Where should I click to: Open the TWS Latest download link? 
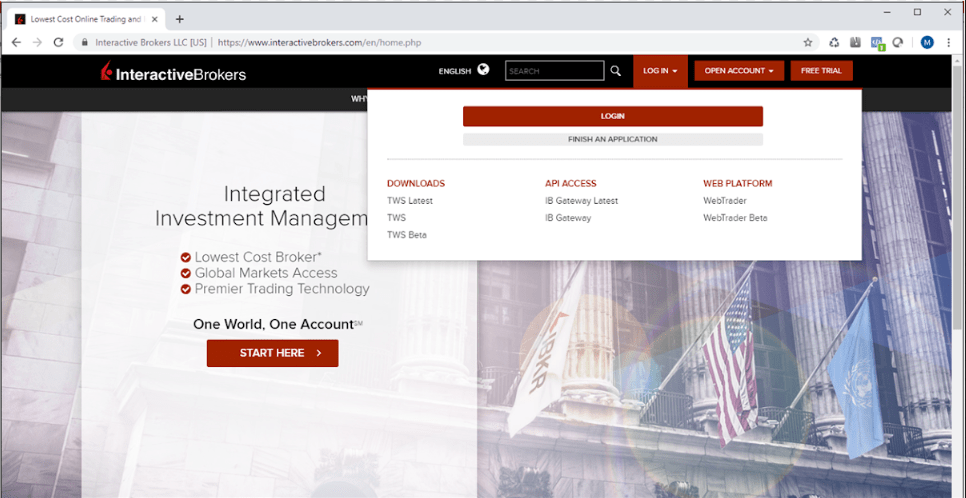(x=410, y=201)
